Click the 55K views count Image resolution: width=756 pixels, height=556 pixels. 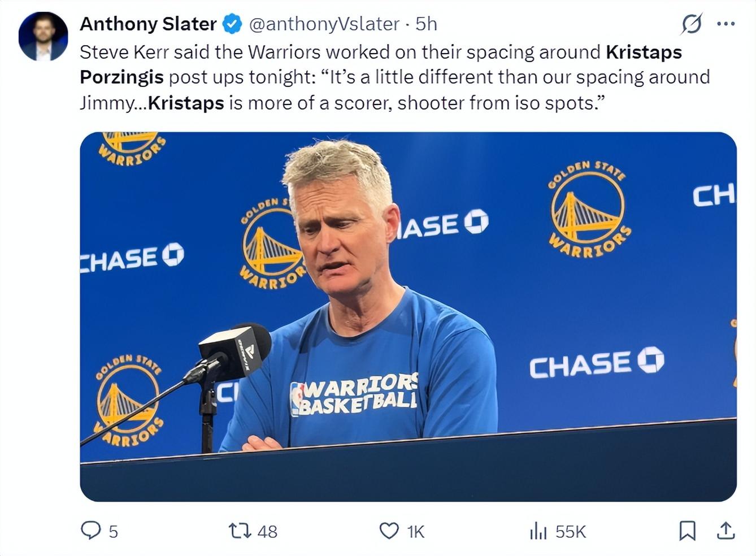click(571, 532)
